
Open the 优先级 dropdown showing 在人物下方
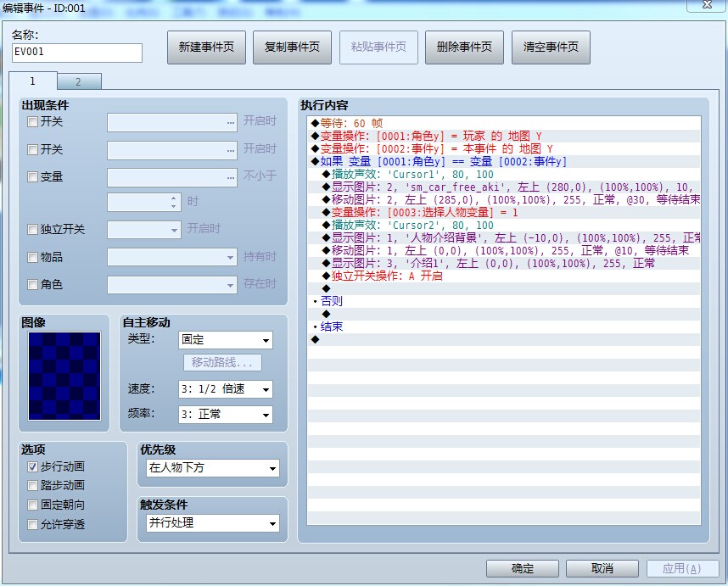[x=213, y=468]
